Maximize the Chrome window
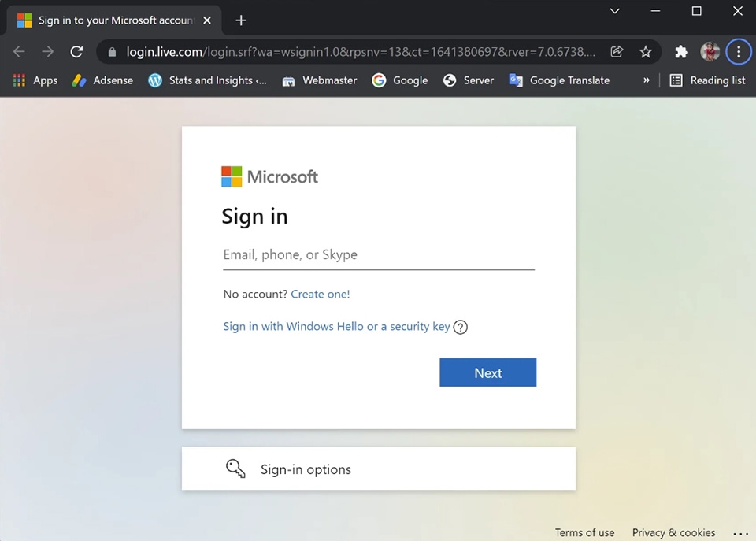This screenshot has width=756, height=541. [697, 11]
